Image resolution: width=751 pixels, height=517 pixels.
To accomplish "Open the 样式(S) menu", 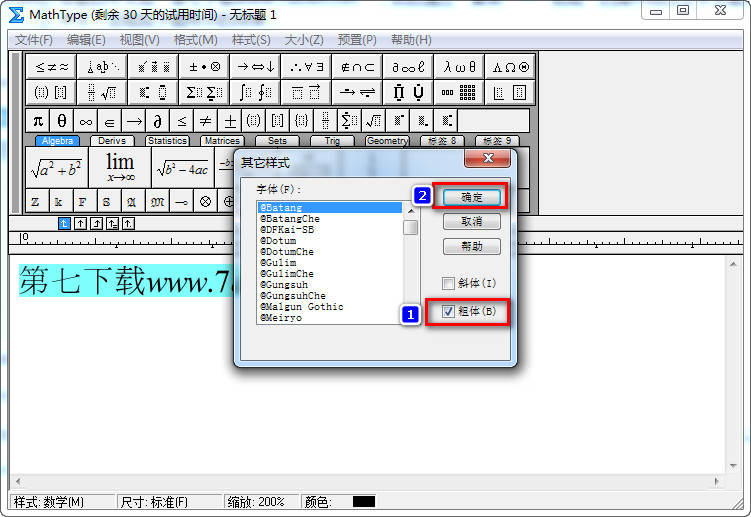I will (251, 40).
